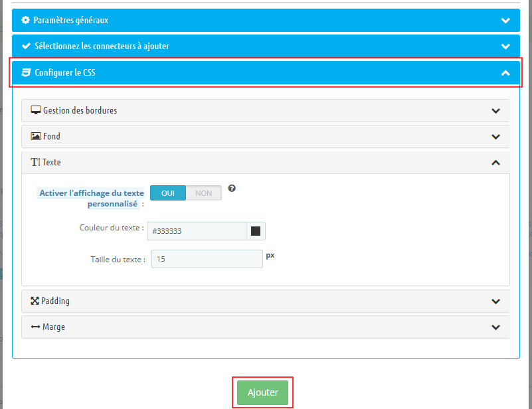Screen dimensions: 532x409
Task: Expand the Gestion des bordures chevron
Action: (x=495, y=111)
